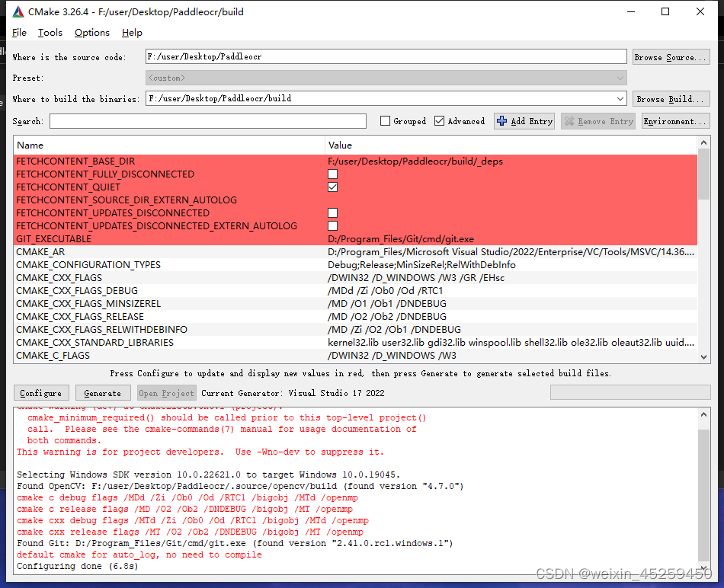Select the CMAKE_CXX_FLAGS entry
Viewport: 724px width, 588px height.
pyautogui.click(x=355, y=277)
